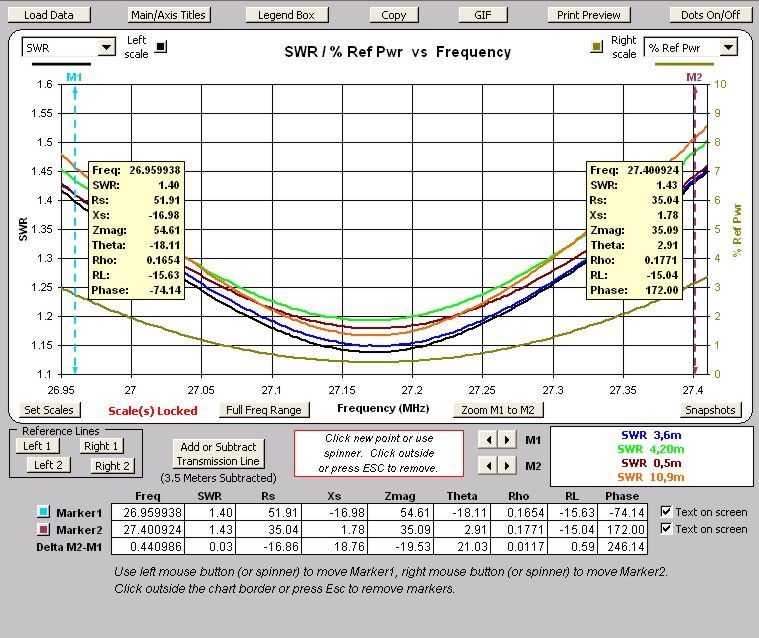This screenshot has height=638, width=759.
Task: Click Marker2 Phase cell 172.00
Action: tap(622, 530)
